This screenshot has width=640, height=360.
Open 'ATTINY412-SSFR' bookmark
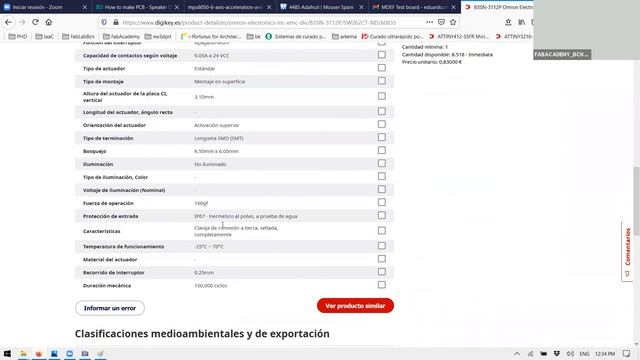pyautogui.click(x=459, y=36)
